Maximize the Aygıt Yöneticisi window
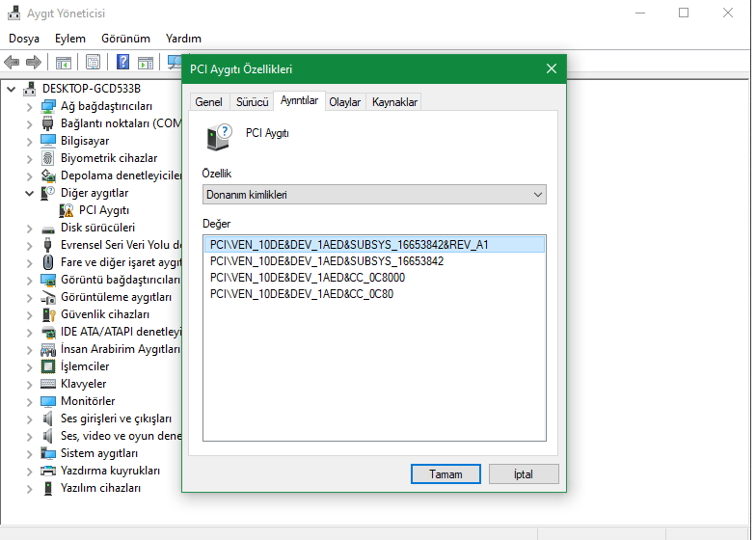Viewport: 756px width, 540px height. [x=684, y=13]
